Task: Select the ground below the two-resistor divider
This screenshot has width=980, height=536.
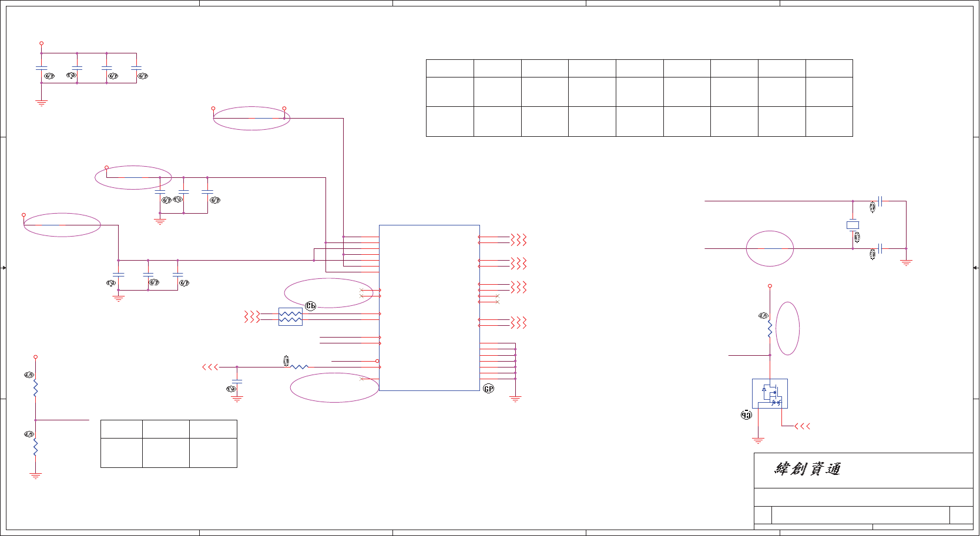Action: pos(36,476)
